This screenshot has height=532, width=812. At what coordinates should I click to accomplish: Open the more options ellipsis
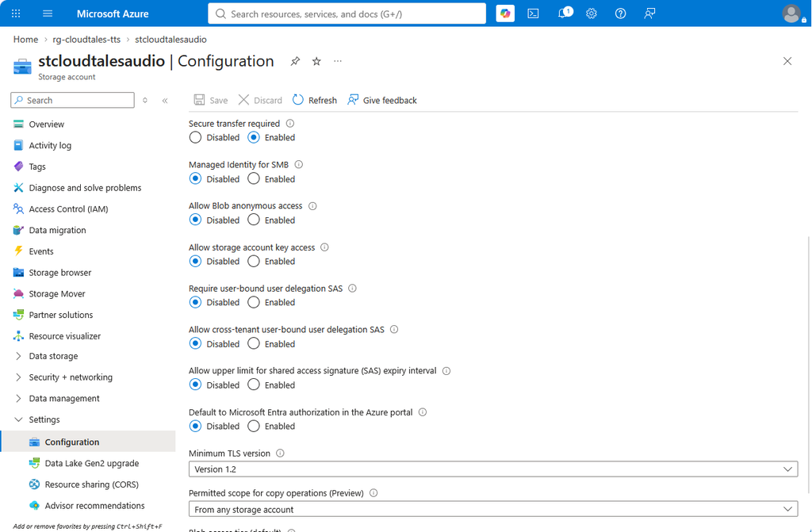pyautogui.click(x=338, y=61)
